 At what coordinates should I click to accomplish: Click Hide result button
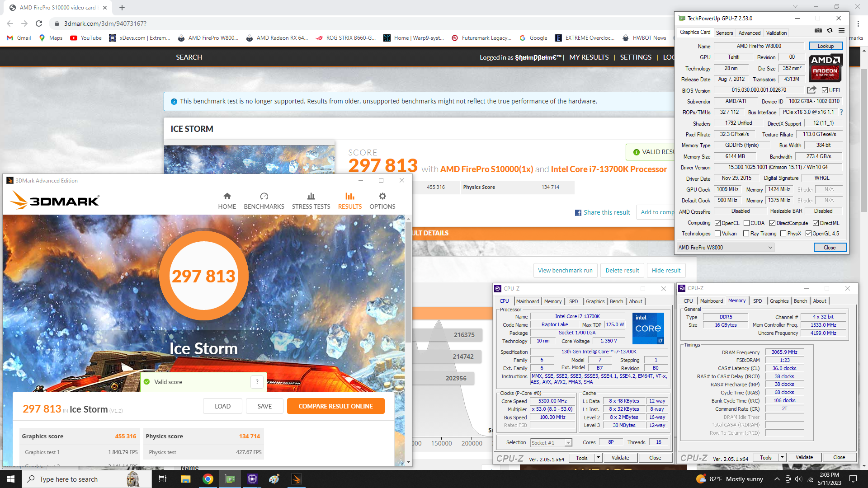666,271
